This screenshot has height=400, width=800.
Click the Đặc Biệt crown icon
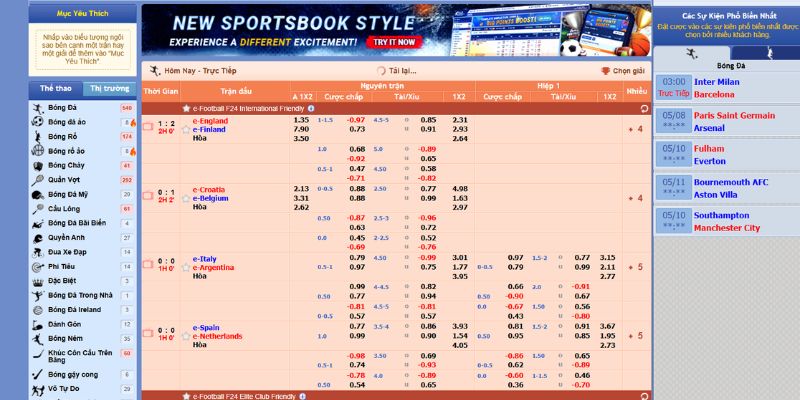(x=37, y=281)
